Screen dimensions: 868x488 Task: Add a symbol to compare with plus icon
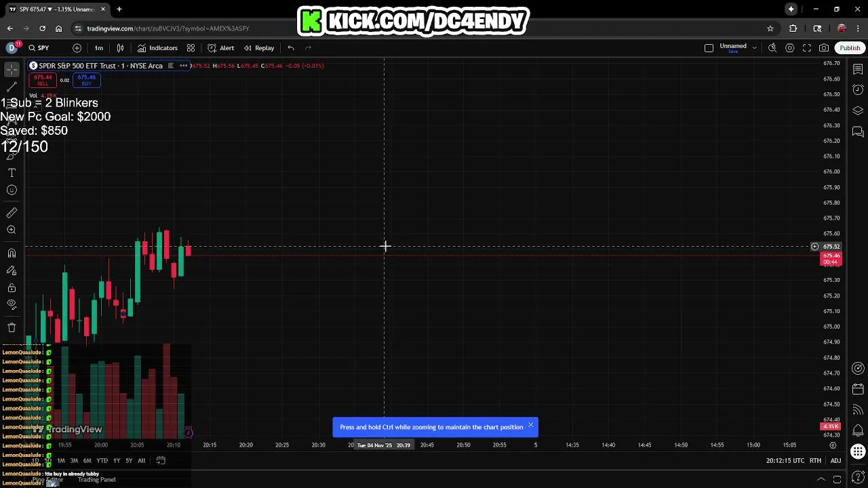click(77, 48)
